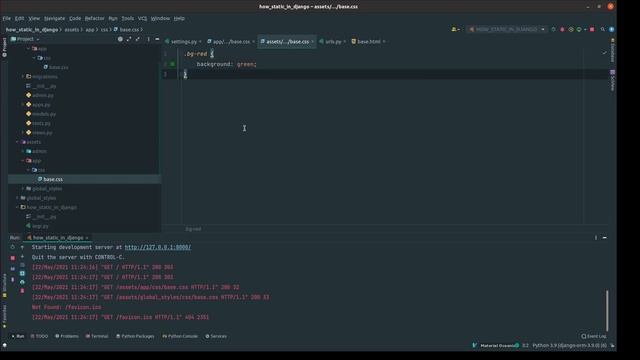Click Expand All icon in Project panel
The height and width of the screenshot is (360, 640).
coord(129,39)
